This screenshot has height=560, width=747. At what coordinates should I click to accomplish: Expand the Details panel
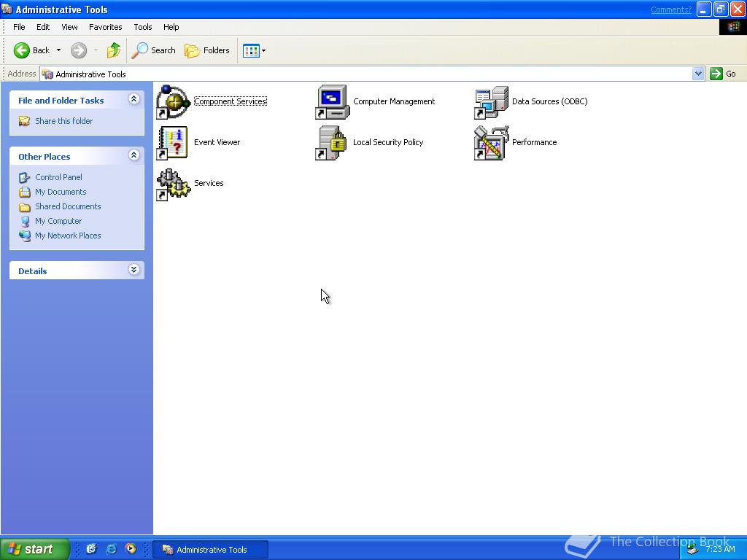tap(134, 270)
